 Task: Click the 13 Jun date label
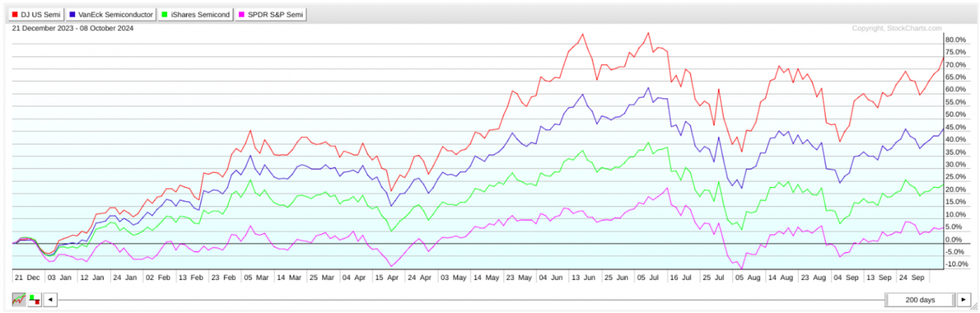[x=583, y=279]
